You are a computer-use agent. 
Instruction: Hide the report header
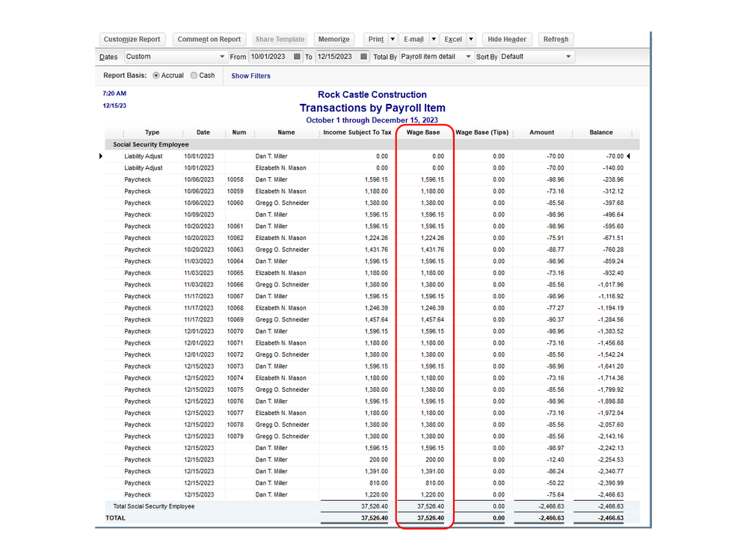(x=506, y=39)
